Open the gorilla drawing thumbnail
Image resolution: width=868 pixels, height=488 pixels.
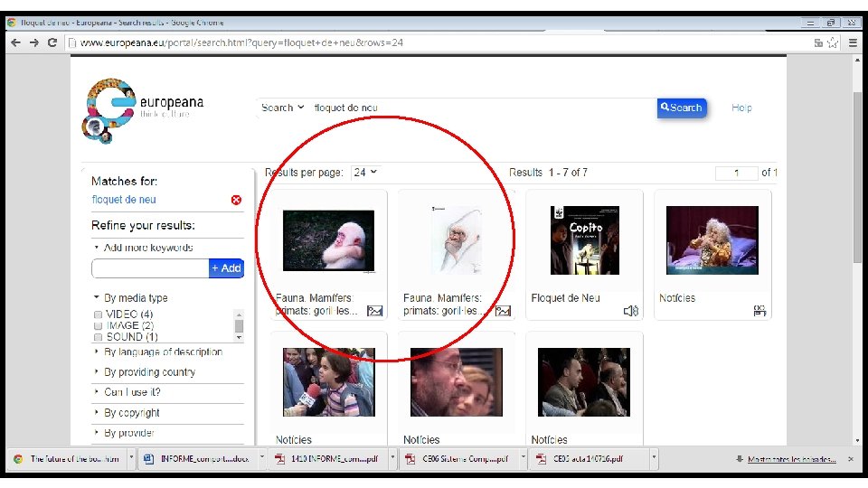[x=456, y=240]
